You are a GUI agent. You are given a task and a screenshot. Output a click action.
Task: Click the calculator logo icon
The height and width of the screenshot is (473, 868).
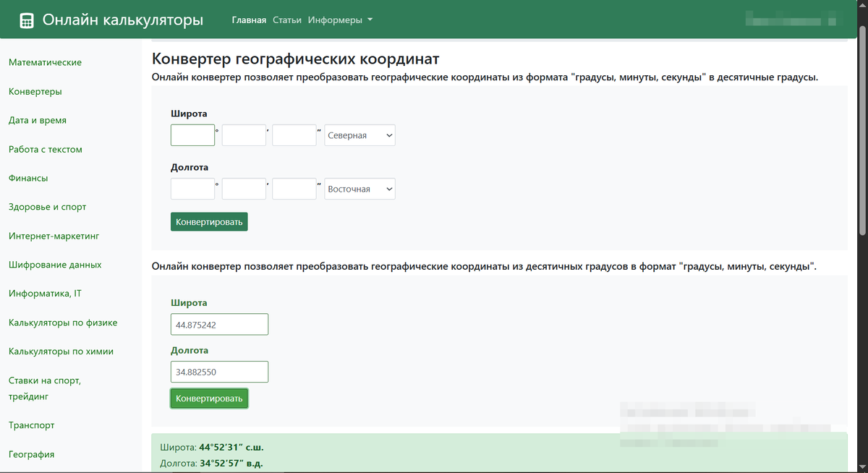pos(27,20)
